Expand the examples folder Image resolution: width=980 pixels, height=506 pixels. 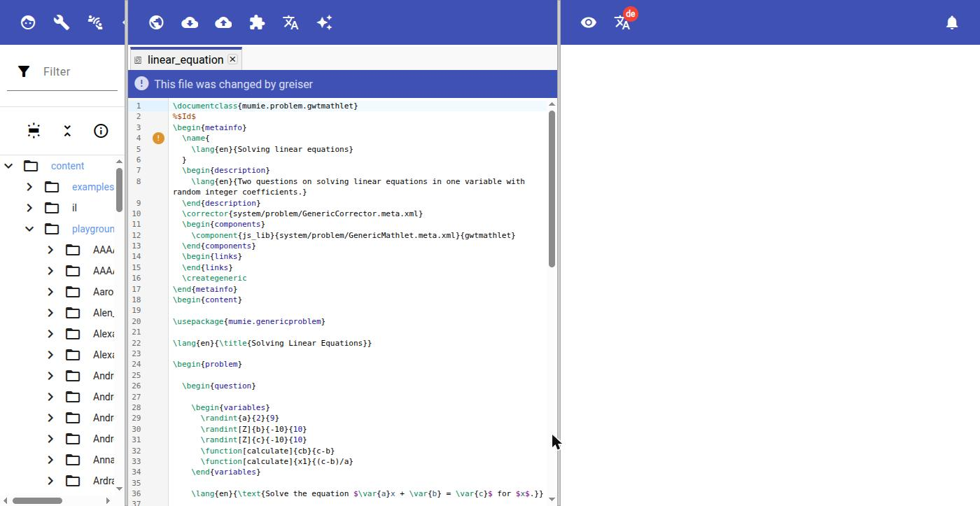tap(29, 187)
